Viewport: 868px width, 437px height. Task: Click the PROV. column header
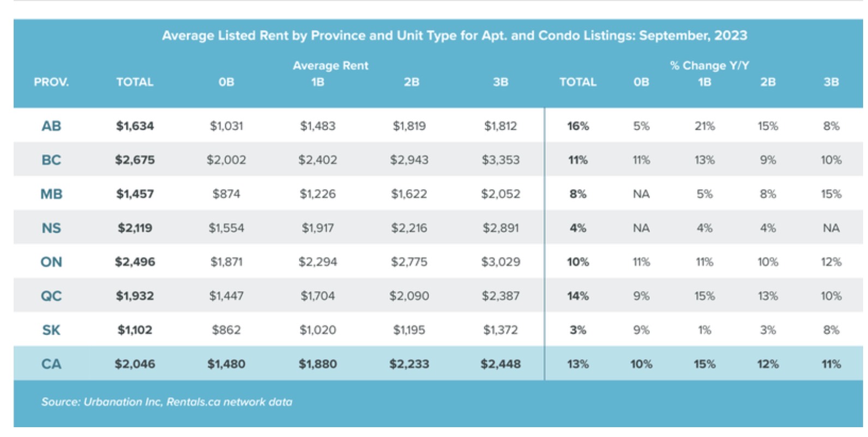click(x=51, y=82)
